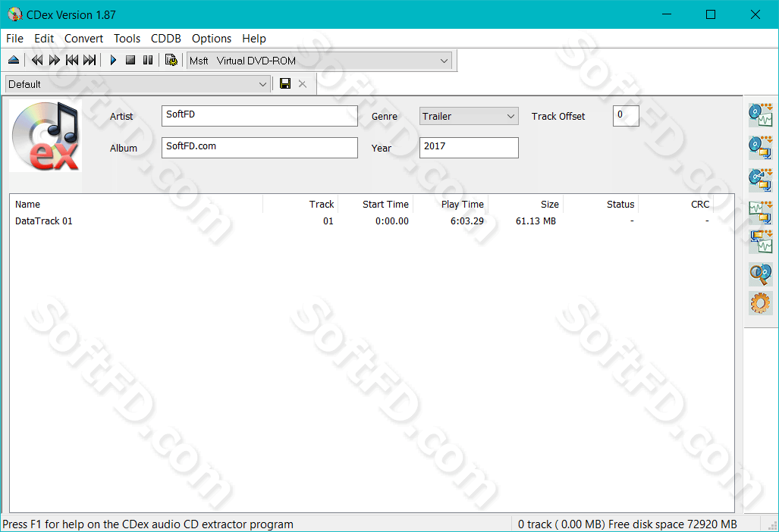Sort by the Start Time column header
This screenshot has width=779, height=532.
pyautogui.click(x=375, y=204)
